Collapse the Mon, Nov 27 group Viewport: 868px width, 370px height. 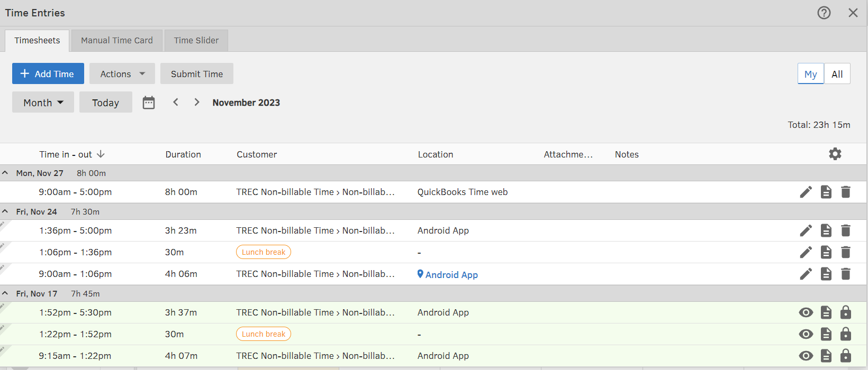coord(5,173)
